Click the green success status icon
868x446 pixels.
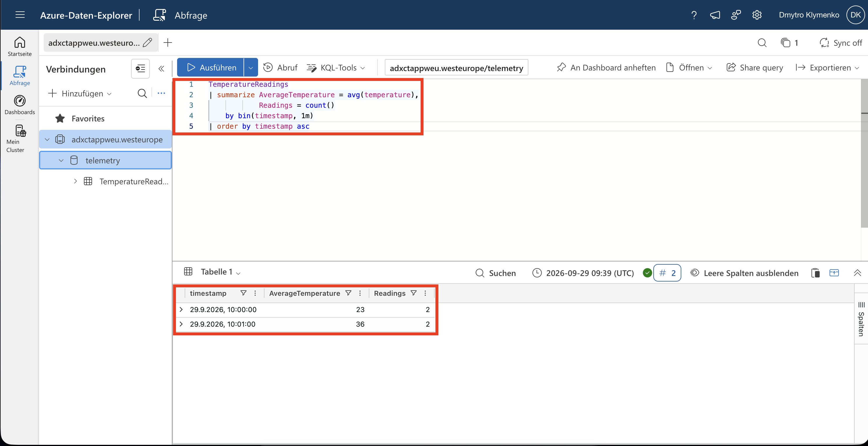(647, 273)
